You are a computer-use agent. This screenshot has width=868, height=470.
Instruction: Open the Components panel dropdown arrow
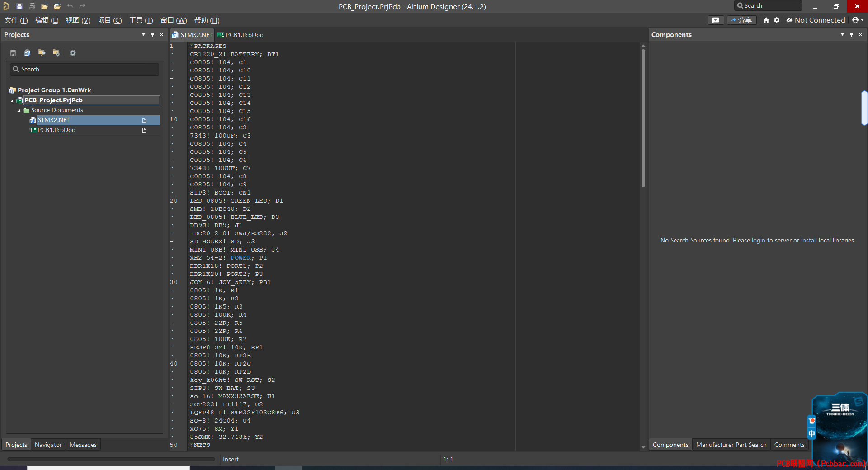pyautogui.click(x=842, y=35)
